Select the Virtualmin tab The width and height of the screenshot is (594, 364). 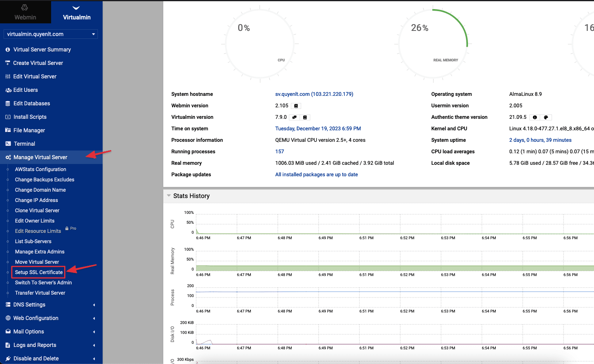(76, 12)
